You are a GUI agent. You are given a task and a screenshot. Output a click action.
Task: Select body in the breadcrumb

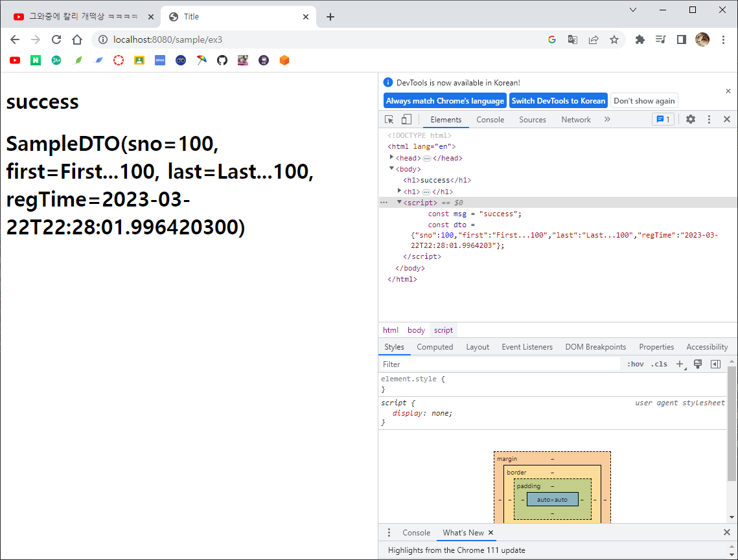coord(416,330)
